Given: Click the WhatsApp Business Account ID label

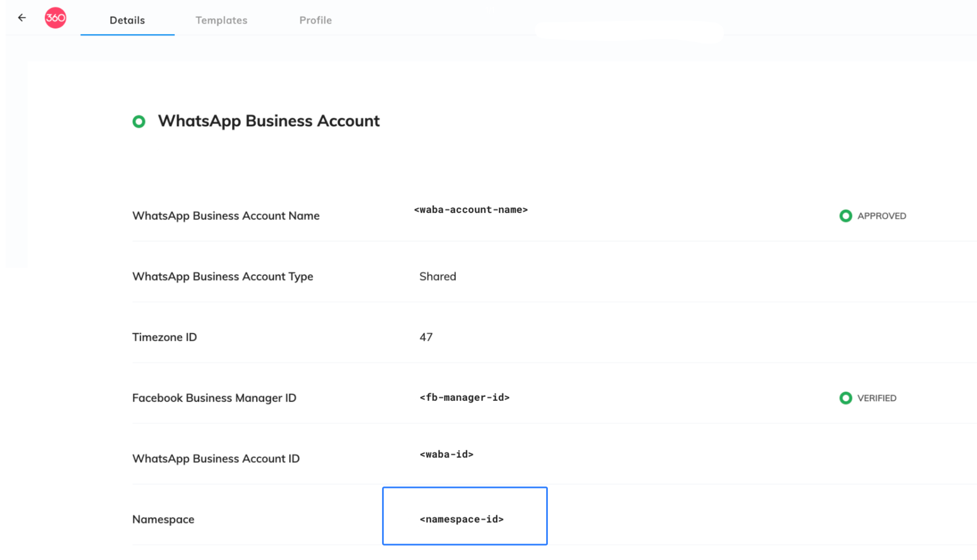Looking at the screenshot, I should coord(216,459).
